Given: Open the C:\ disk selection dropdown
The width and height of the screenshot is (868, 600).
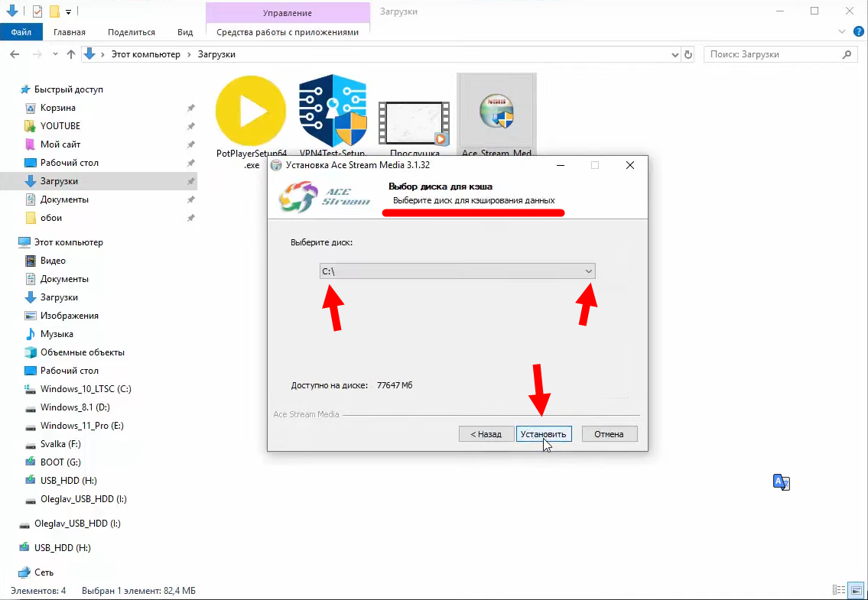Looking at the screenshot, I should click(x=457, y=271).
